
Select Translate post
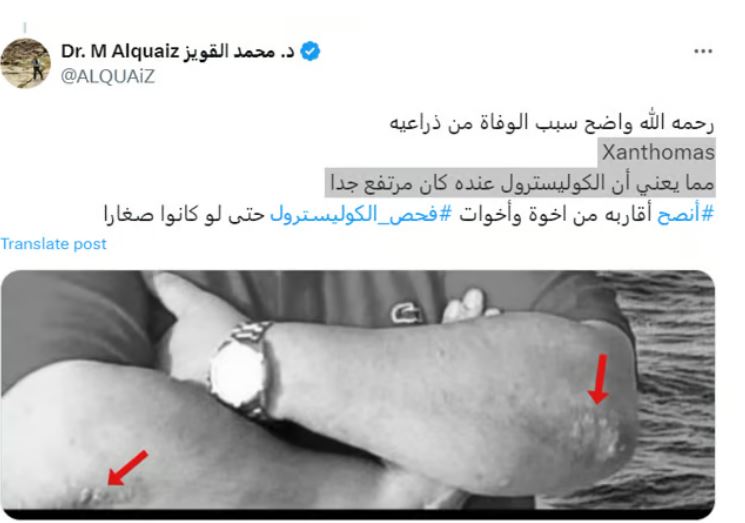(x=53, y=244)
